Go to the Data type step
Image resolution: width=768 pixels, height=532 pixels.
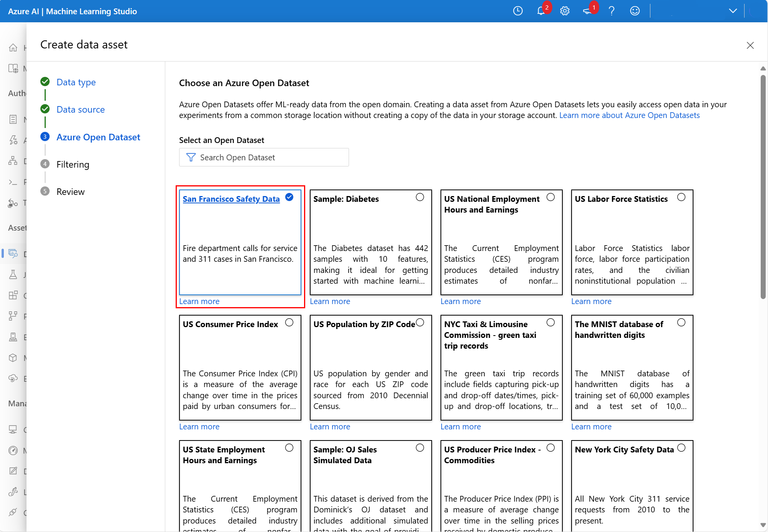click(76, 82)
